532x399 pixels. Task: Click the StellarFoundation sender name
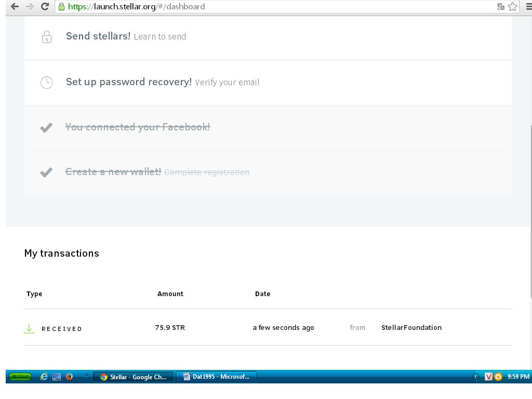pyautogui.click(x=411, y=327)
